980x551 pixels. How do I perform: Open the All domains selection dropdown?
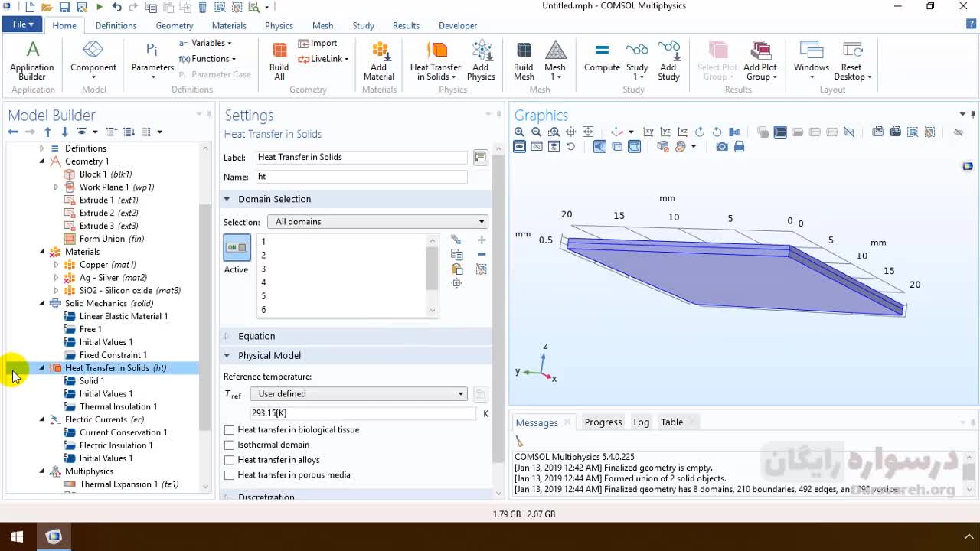coord(377,222)
